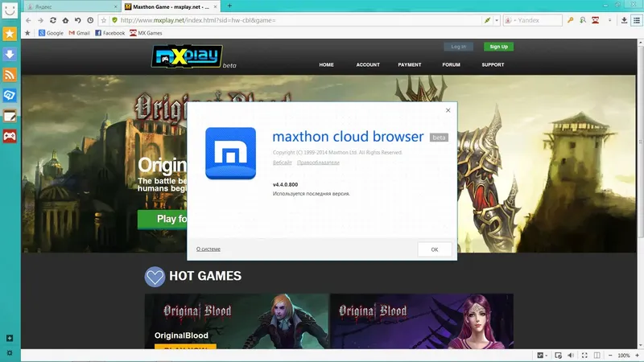Open the Facebook bookmark
This screenshot has width=644, height=362.
110,33
